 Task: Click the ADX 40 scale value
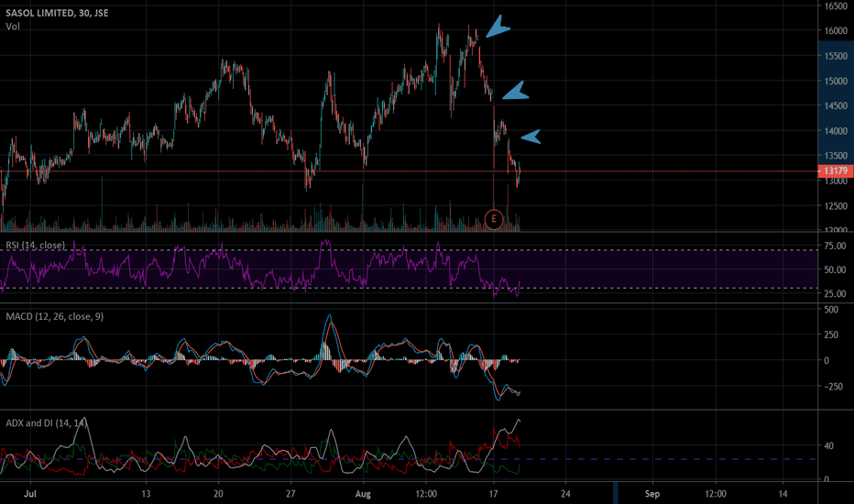coord(829,445)
